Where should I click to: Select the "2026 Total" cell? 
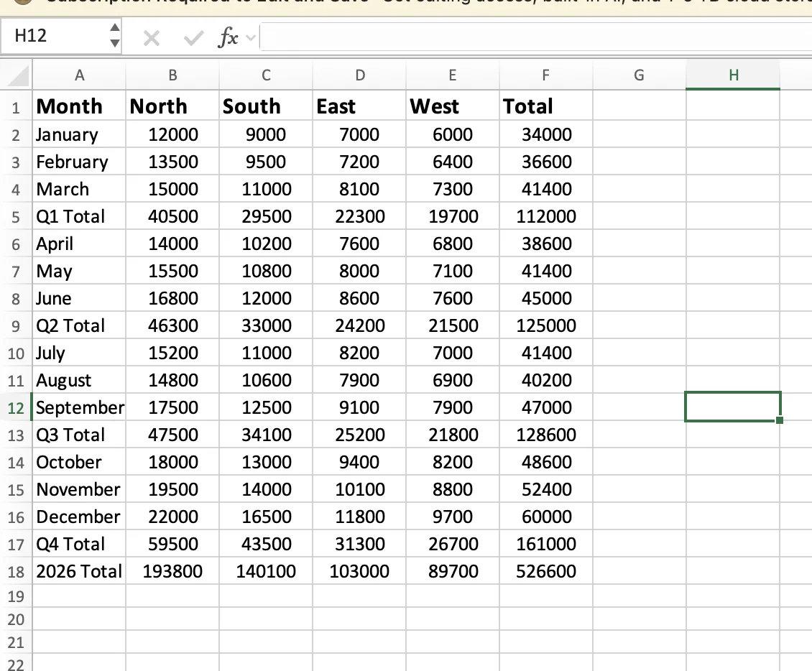pos(79,572)
